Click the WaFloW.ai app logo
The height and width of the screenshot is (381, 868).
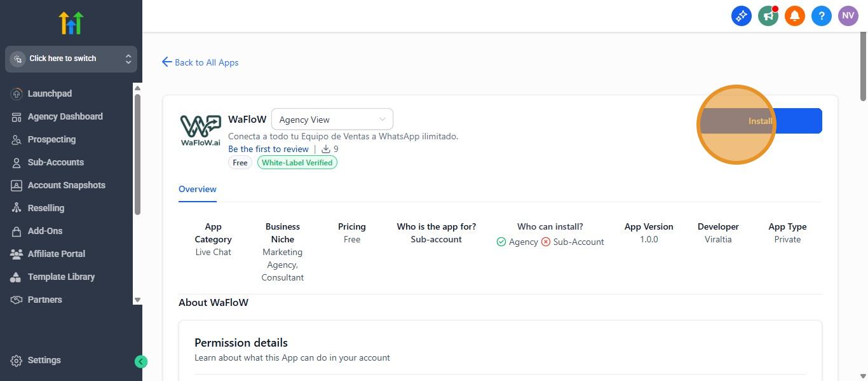200,130
